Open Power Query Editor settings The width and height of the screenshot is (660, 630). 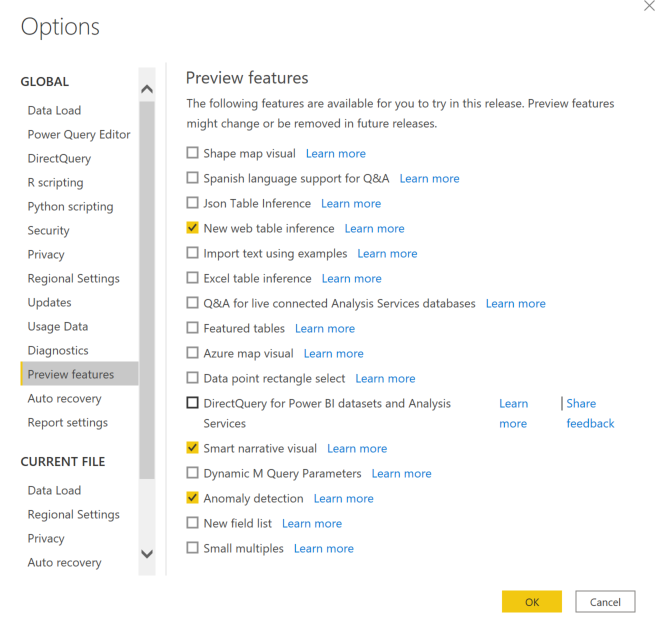pyautogui.click(x=79, y=135)
